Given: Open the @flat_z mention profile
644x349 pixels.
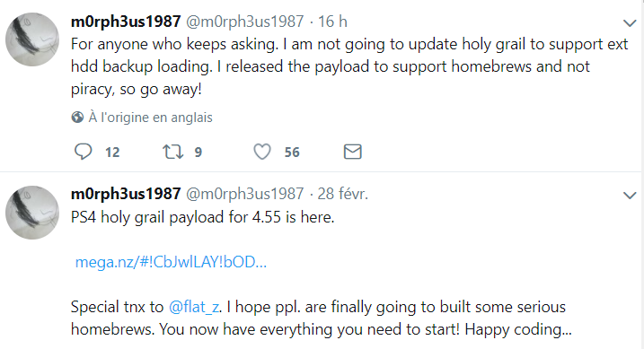Looking at the screenshot, I should 194,307.
